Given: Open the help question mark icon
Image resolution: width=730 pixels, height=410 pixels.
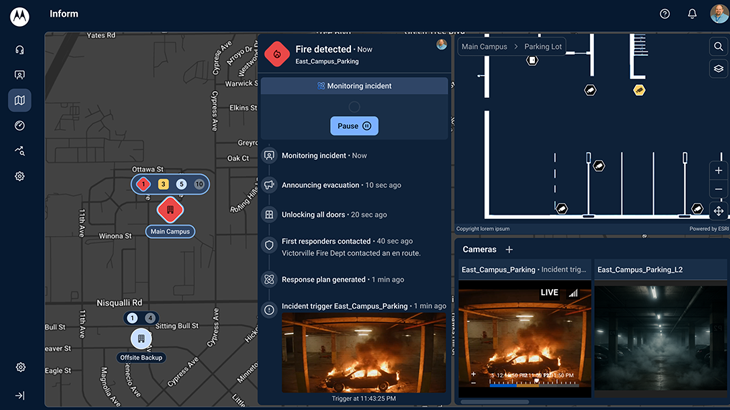Looking at the screenshot, I should pos(665,14).
